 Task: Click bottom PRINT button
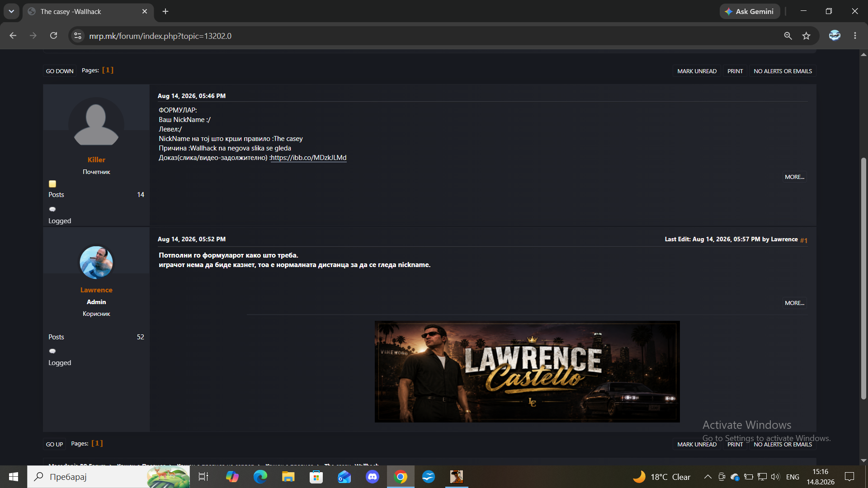[735, 444]
